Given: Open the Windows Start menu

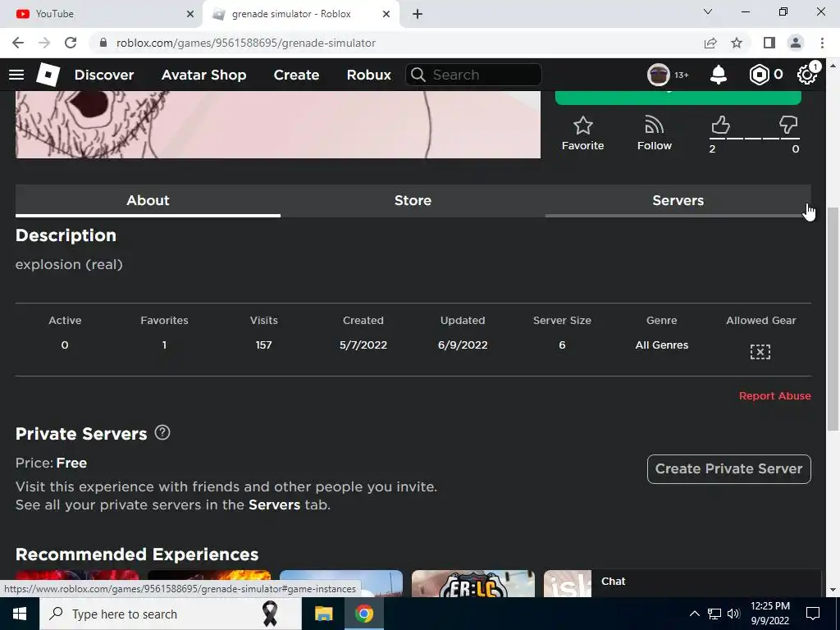Looking at the screenshot, I should point(20,614).
